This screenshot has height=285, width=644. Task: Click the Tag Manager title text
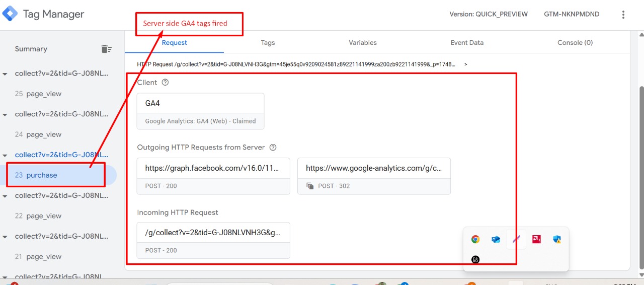click(54, 14)
